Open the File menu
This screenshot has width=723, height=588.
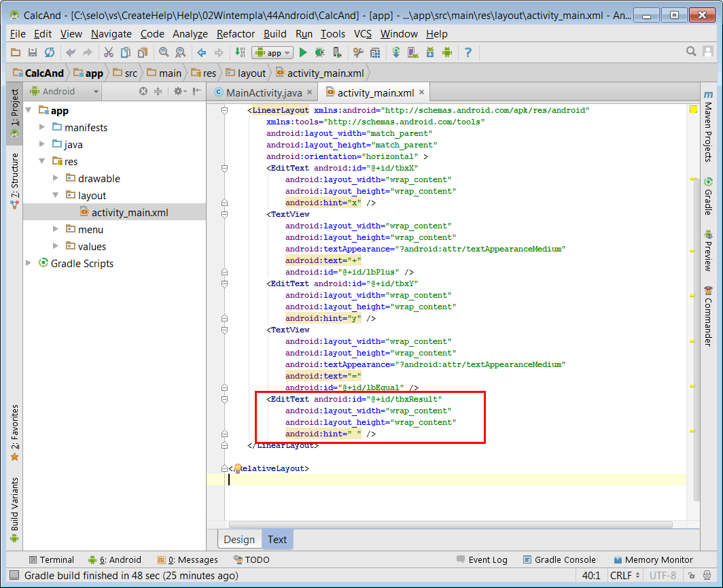pyautogui.click(x=18, y=34)
